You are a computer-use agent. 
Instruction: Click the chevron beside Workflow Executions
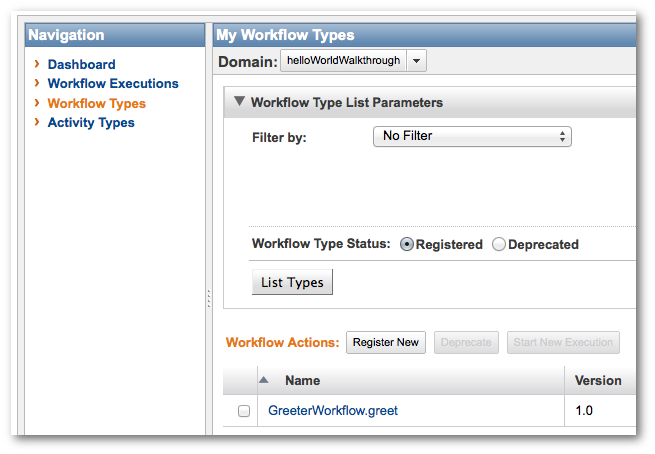point(37,83)
